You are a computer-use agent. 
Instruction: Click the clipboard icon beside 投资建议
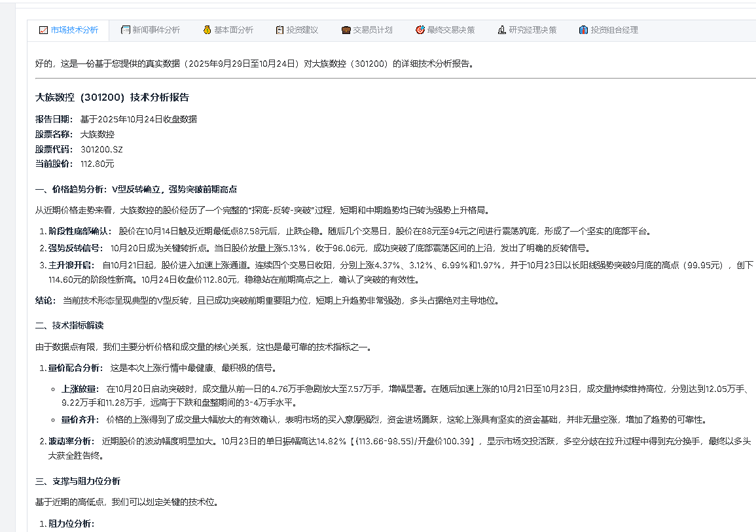279,30
